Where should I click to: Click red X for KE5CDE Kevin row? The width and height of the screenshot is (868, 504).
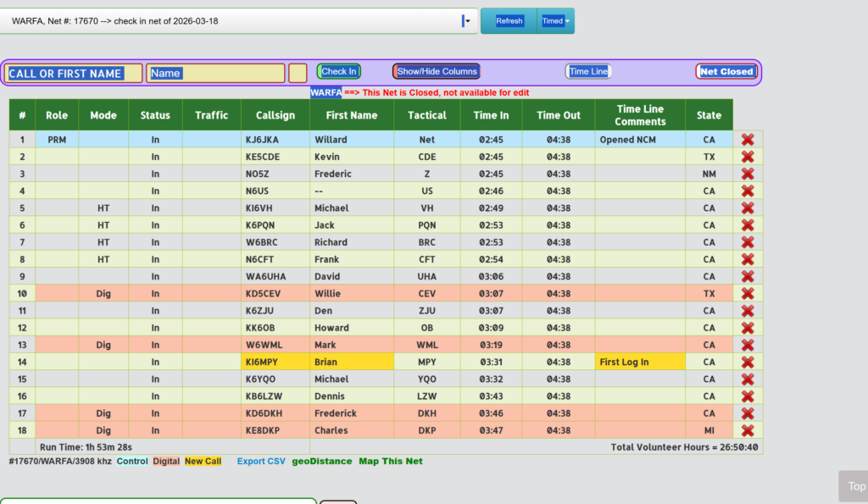click(748, 157)
